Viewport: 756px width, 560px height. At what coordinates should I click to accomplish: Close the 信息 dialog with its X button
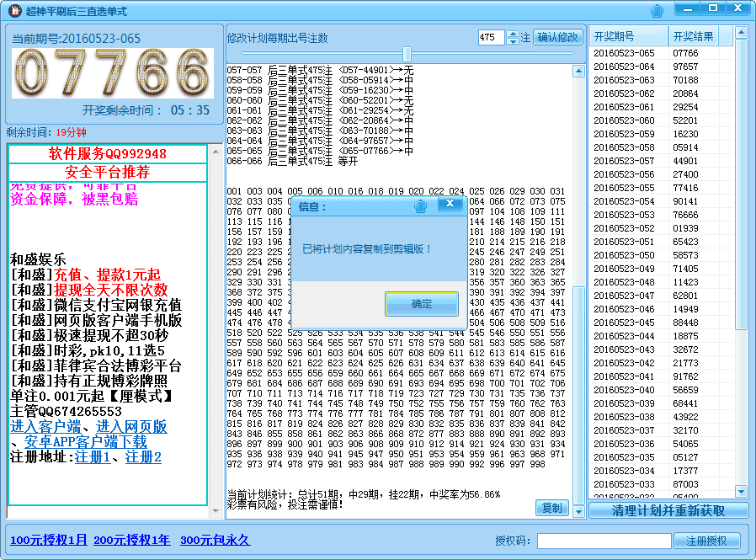[451, 205]
